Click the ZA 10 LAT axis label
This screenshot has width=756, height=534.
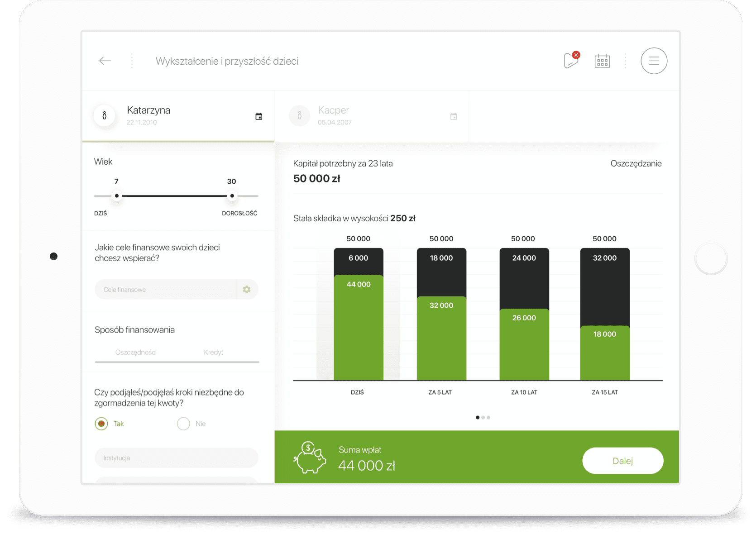(524, 392)
